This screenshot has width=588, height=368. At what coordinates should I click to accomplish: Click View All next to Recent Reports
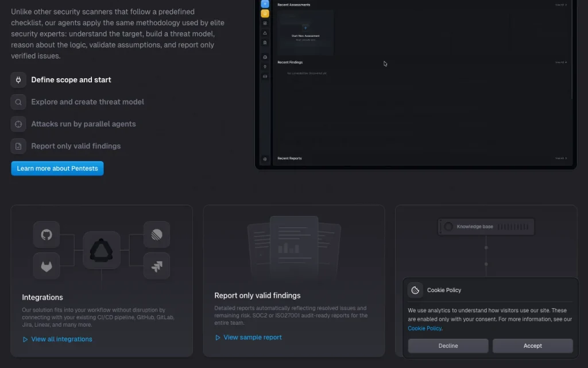(x=560, y=159)
